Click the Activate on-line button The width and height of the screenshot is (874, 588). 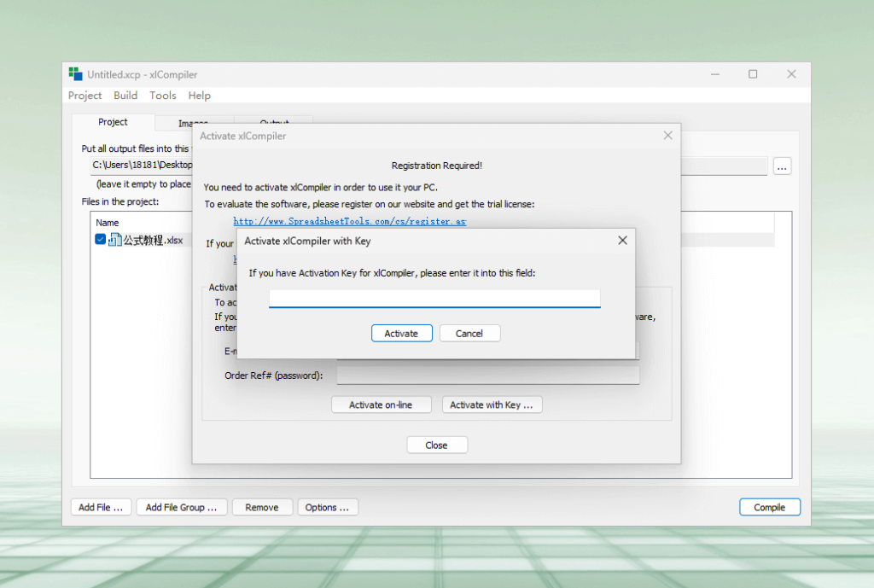coord(381,405)
